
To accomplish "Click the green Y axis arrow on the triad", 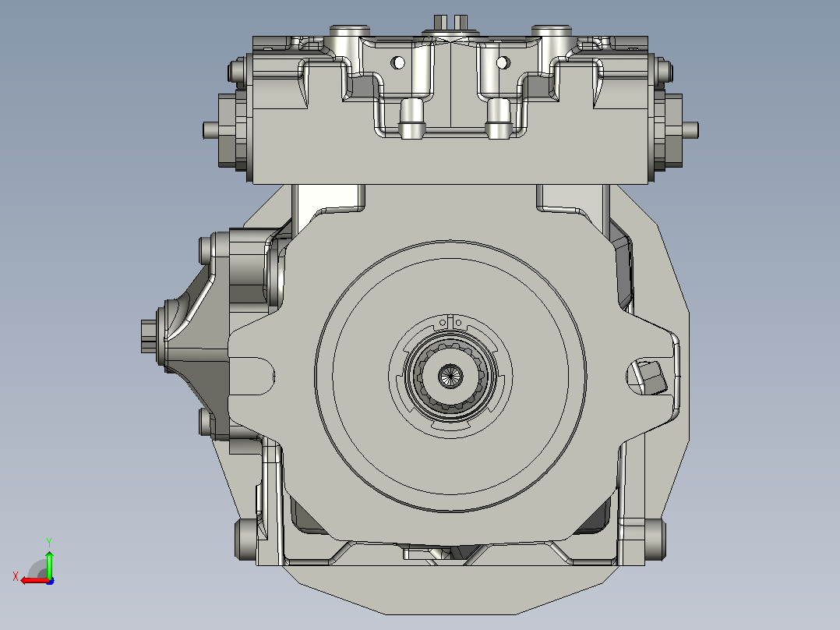I will [49, 564].
